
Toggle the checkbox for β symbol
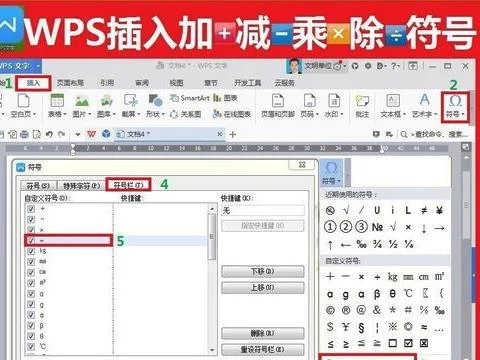point(31,326)
